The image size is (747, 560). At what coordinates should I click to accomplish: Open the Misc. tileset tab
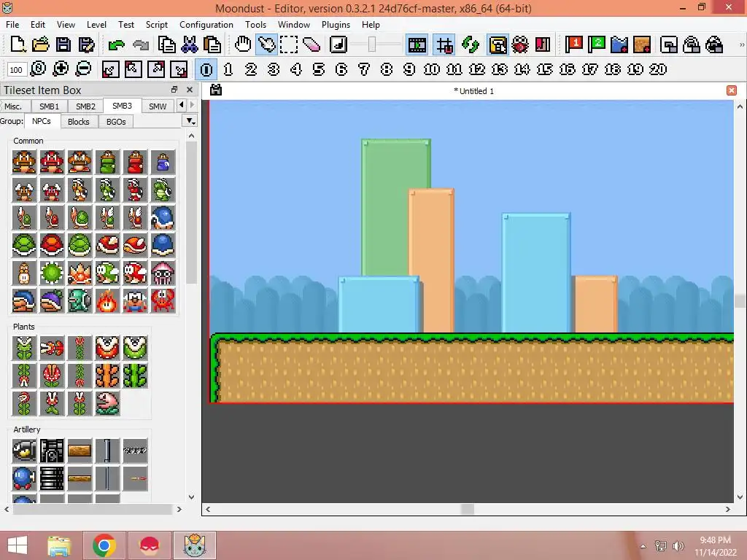13,106
